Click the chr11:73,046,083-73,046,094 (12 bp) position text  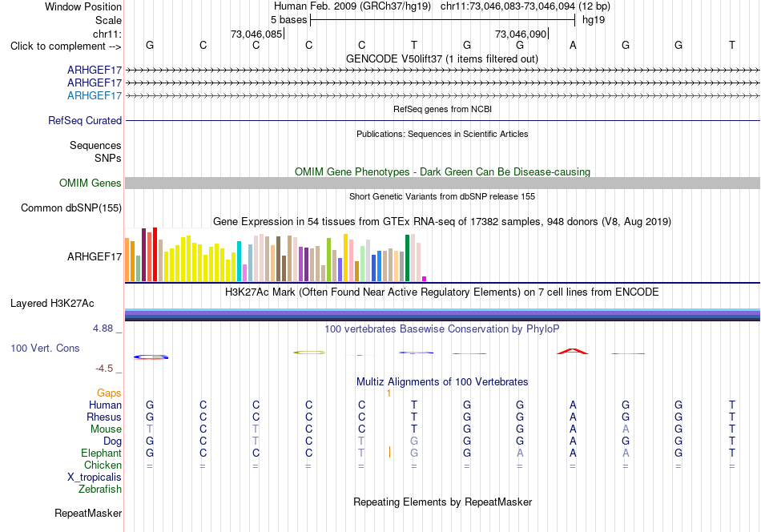point(525,6)
